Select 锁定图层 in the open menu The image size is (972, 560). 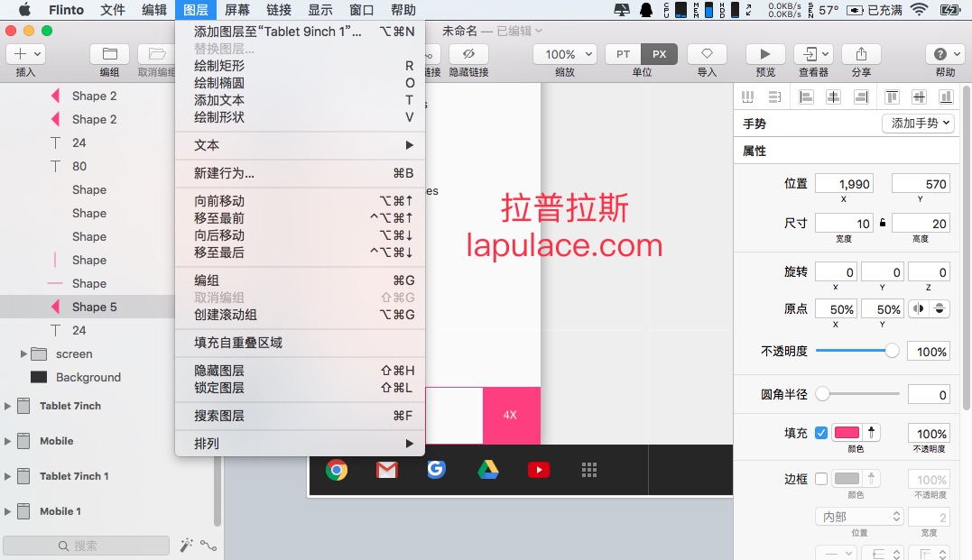(x=219, y=388)
